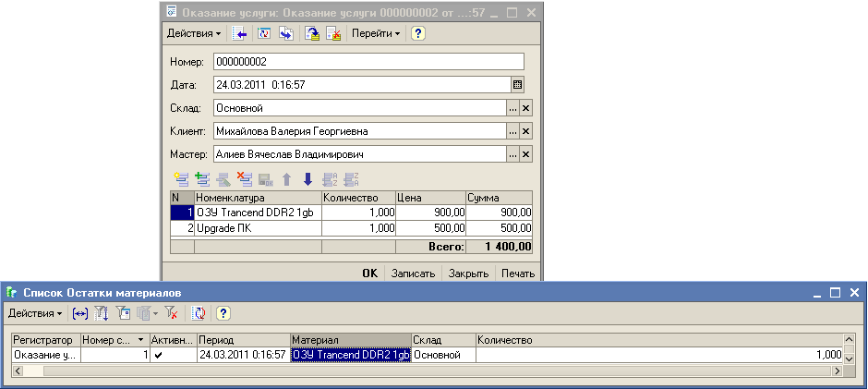The height and width of the screenshot is (389, 868).
Task: Open filter and sorting settings in list toolbar
Action: tap(102, 313)
